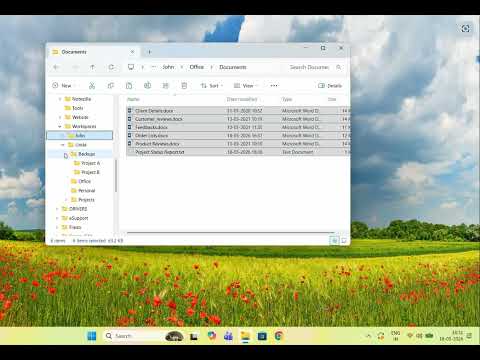Toggle the Details pane button
This screenshot has height=360, width=480.
point(330,86)
